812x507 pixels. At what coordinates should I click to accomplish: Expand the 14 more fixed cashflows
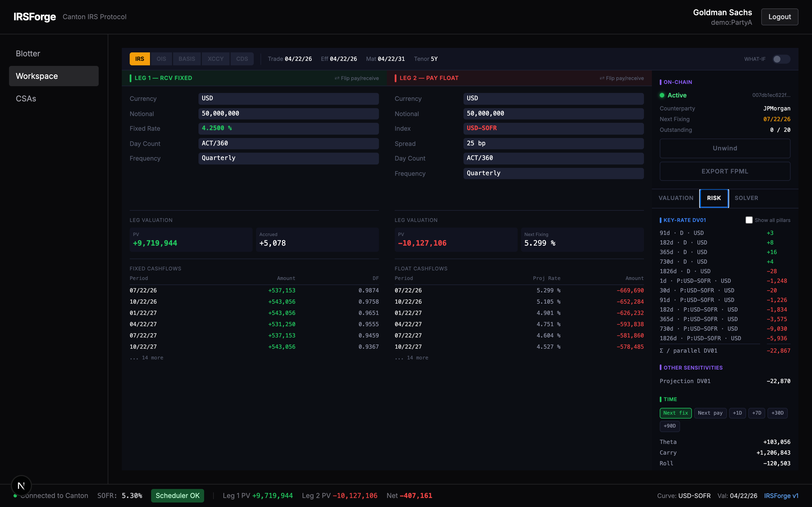[x=146, y=357]
